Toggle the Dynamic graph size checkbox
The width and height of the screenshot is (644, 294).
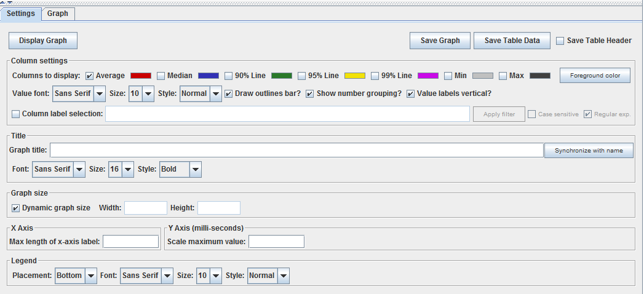(15, 208)
